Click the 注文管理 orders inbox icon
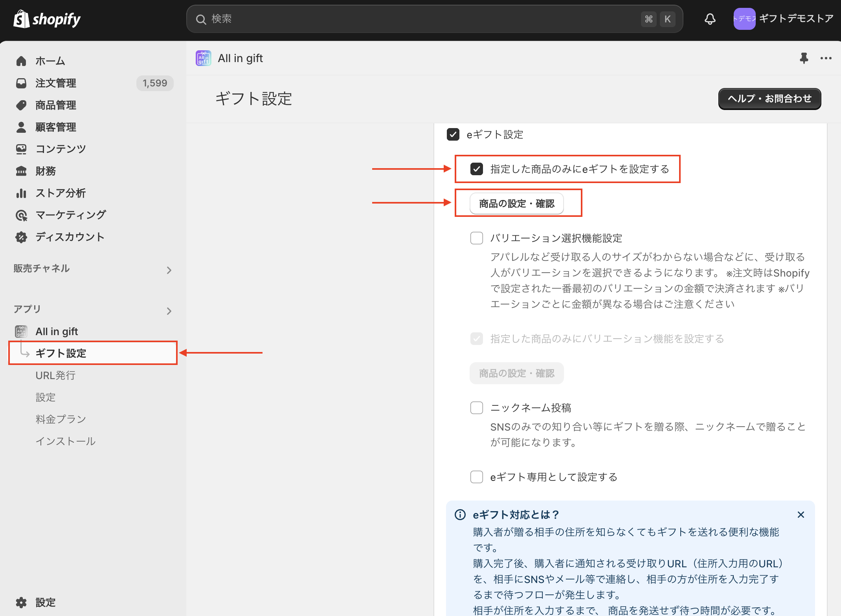The height and width of the screenshot is (616, 841). 21,83
